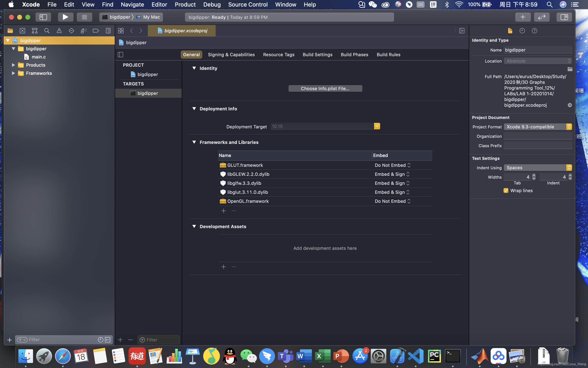Choose the Full Path folder icon
588x368 pixels.
click(570, 69)
